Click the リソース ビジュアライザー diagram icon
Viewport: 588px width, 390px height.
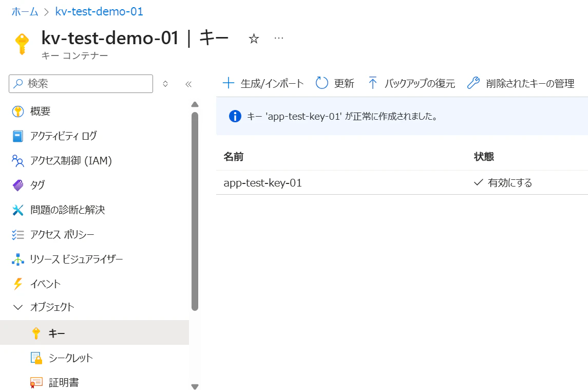(17, 259)
